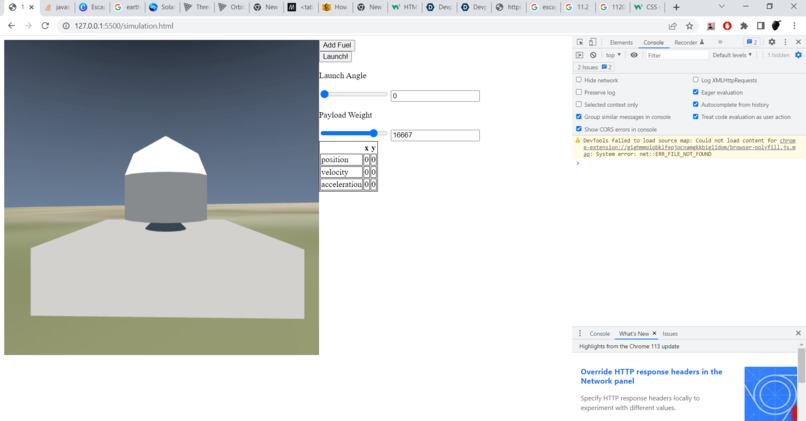Open a new browser tab
The image size is (806, 421).
[x=676, y=7]
